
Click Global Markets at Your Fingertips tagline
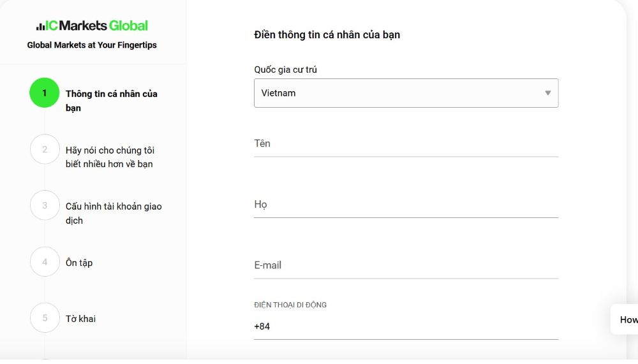click(92, 45)
